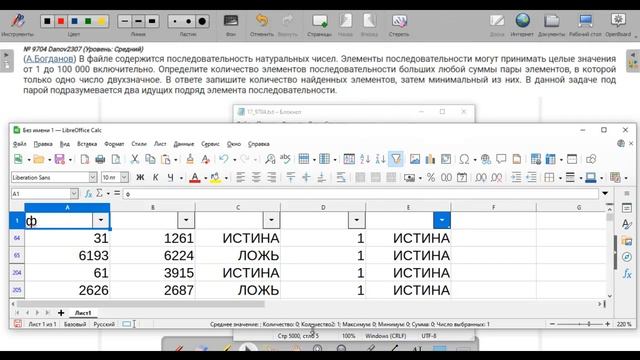
Task: Add a new sheet with plus button
Action: pyautogui.click(x=61, y=313)
